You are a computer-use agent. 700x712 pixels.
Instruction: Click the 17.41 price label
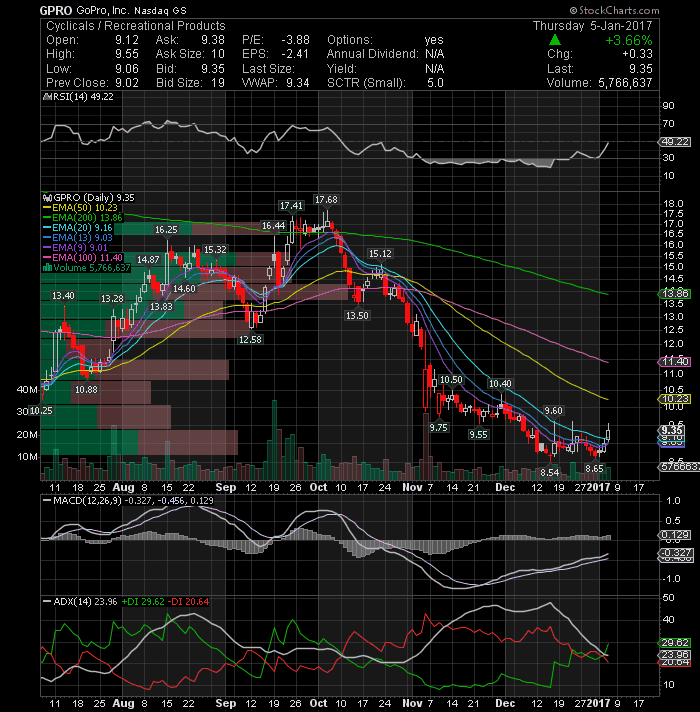point(291,206)
